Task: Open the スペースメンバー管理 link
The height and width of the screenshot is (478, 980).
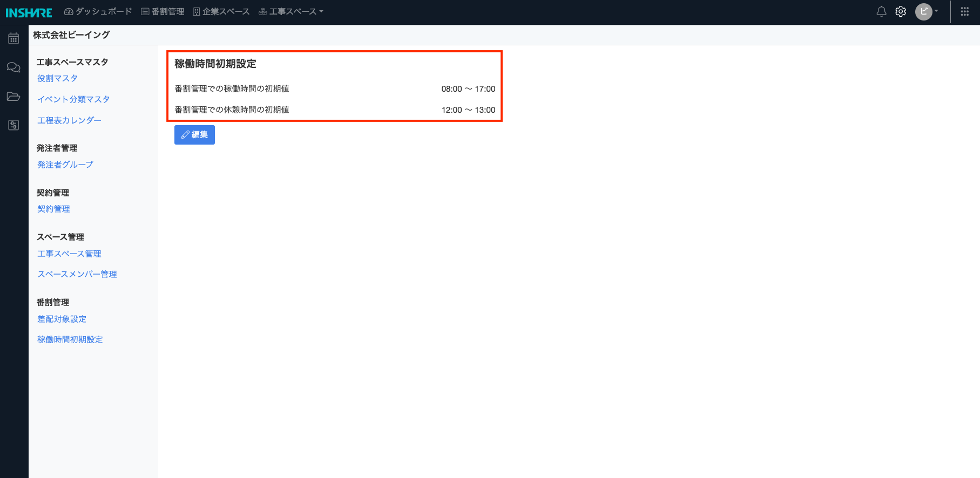Action: pos(77,274)
